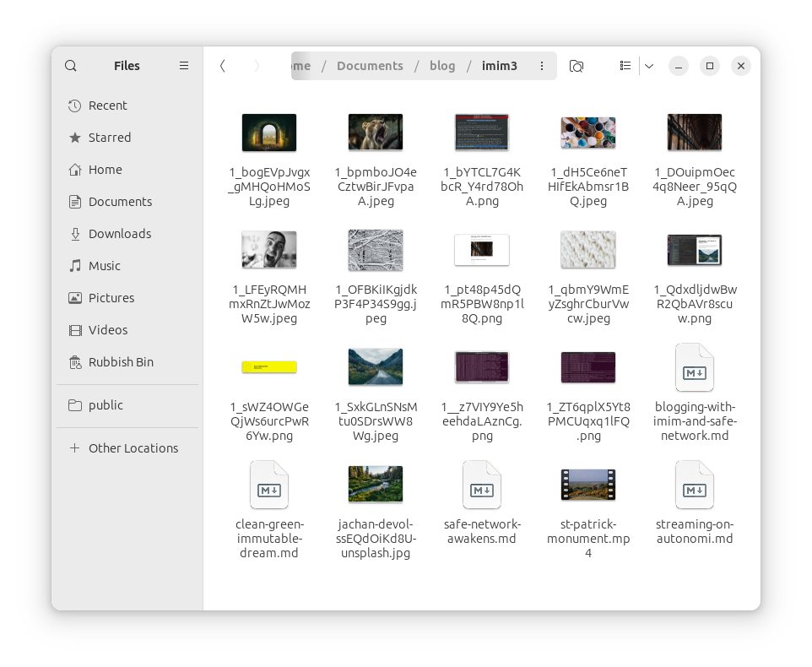Click the imim3 path segment

tap(499, 66)
